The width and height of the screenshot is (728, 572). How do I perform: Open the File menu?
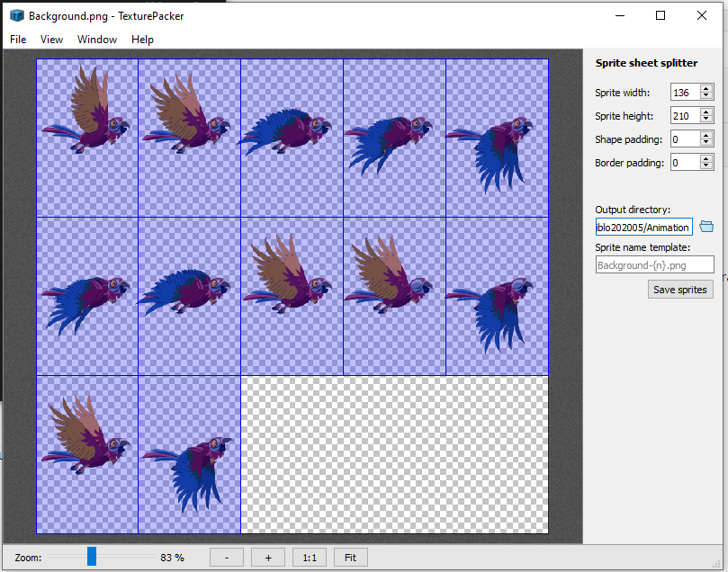(x=18, y=40)
